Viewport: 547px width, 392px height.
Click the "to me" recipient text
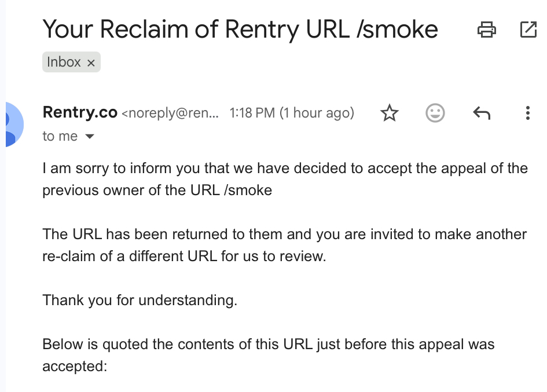tap(60, 136)
